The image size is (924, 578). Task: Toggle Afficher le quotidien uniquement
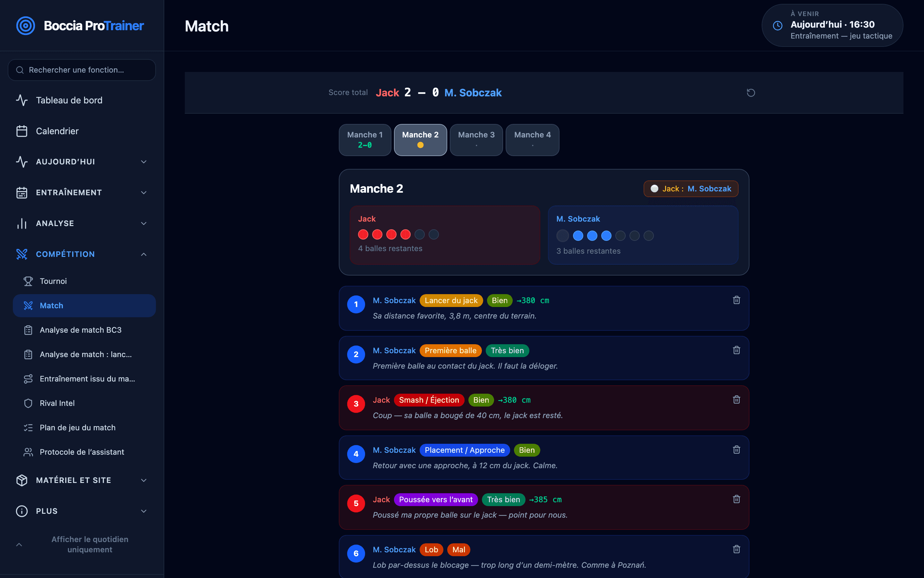pos(82,544)
